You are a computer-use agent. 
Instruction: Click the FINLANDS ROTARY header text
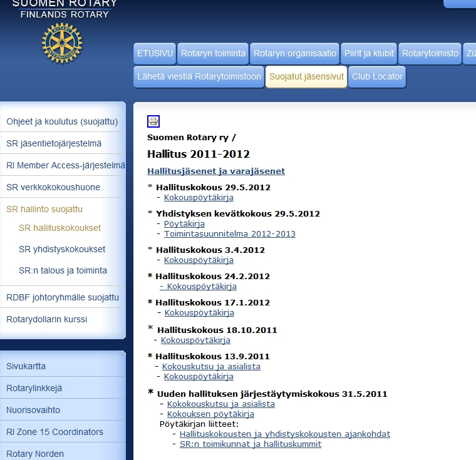click(x=65, y=14)
